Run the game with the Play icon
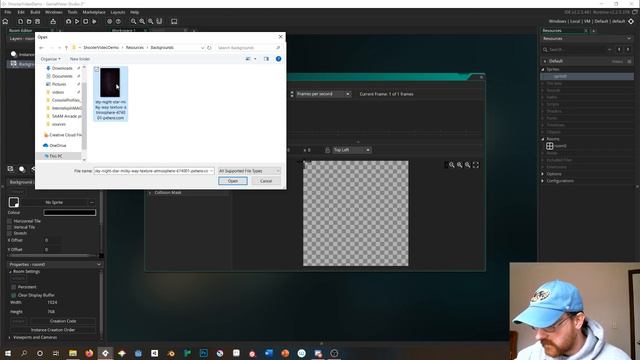 point(77,21)
